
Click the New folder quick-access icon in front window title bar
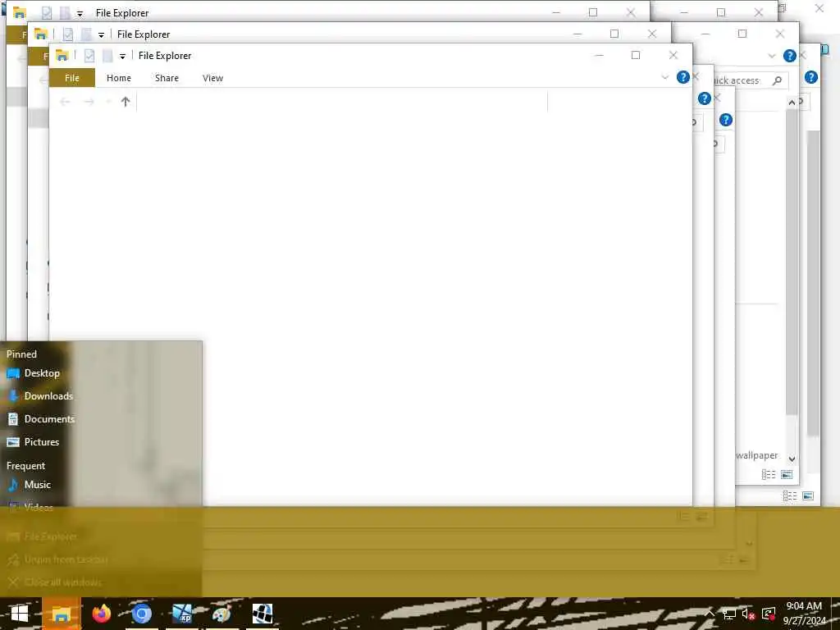click(107, 55)
